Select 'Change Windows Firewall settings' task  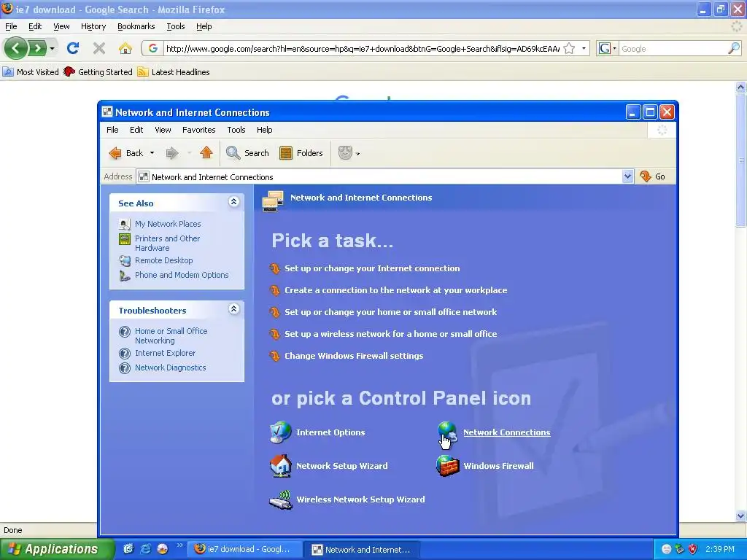pos(354,356)
